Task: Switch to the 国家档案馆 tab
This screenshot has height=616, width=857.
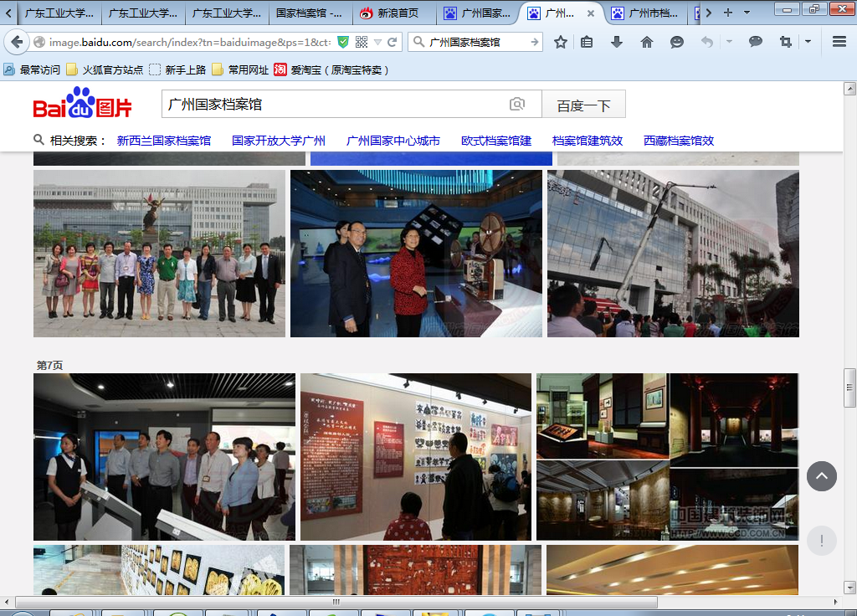Action: point(310,13)
